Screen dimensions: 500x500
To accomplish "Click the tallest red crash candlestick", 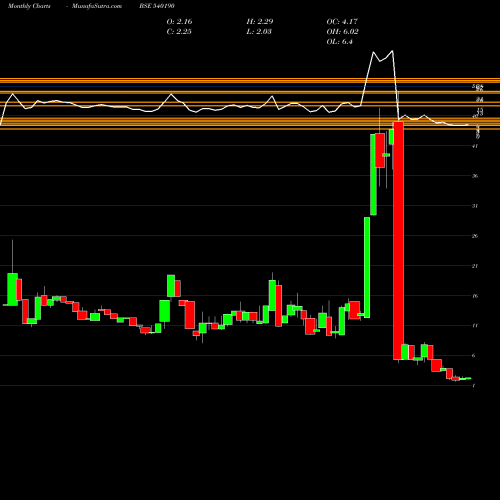I will (398, 241).
